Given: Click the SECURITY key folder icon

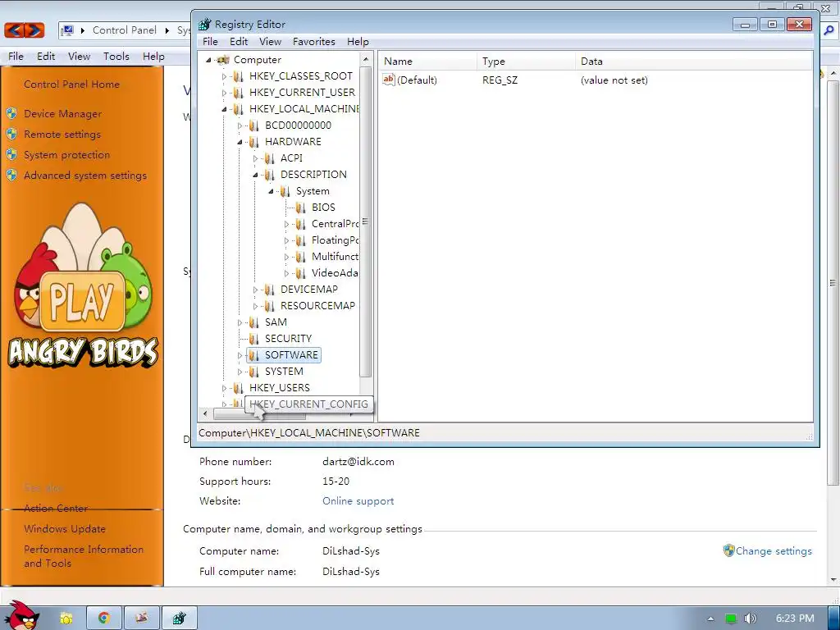Looking at the screenshot, I should coord(254,339).
